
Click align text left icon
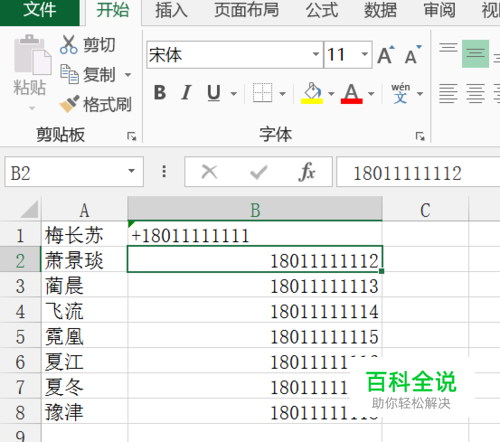[x=448, y=93]
